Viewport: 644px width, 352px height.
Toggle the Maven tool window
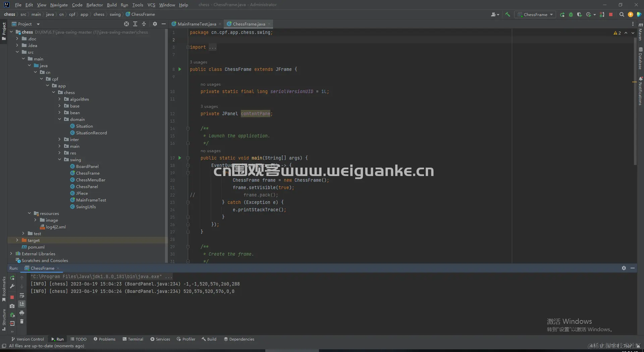click(640, 32)
